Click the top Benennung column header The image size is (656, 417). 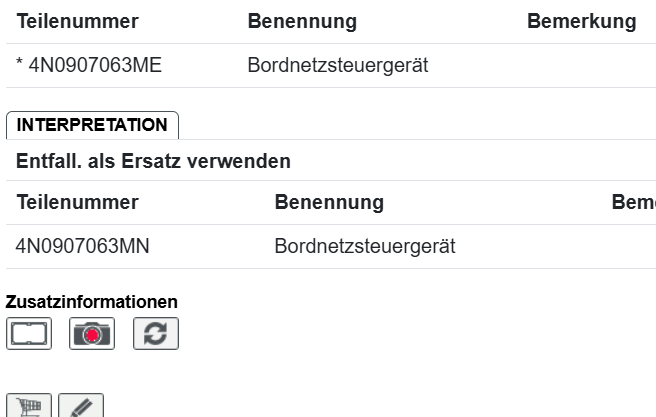click(x=301, y=22)
